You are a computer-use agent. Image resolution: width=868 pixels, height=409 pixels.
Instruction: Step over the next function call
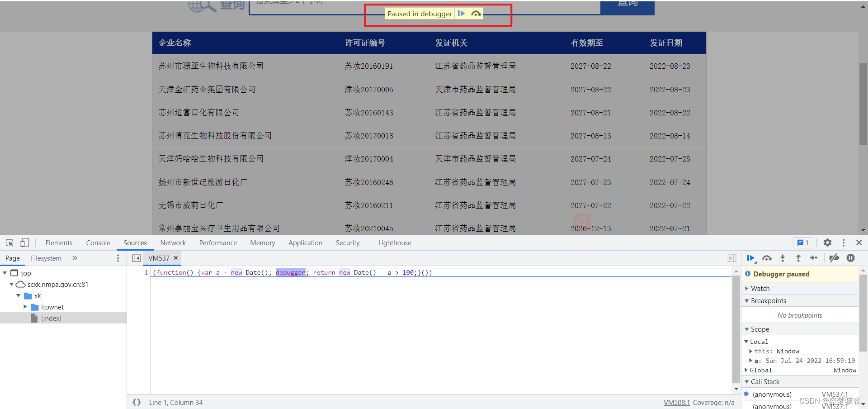pyautogui.click(x=767, y=258)
